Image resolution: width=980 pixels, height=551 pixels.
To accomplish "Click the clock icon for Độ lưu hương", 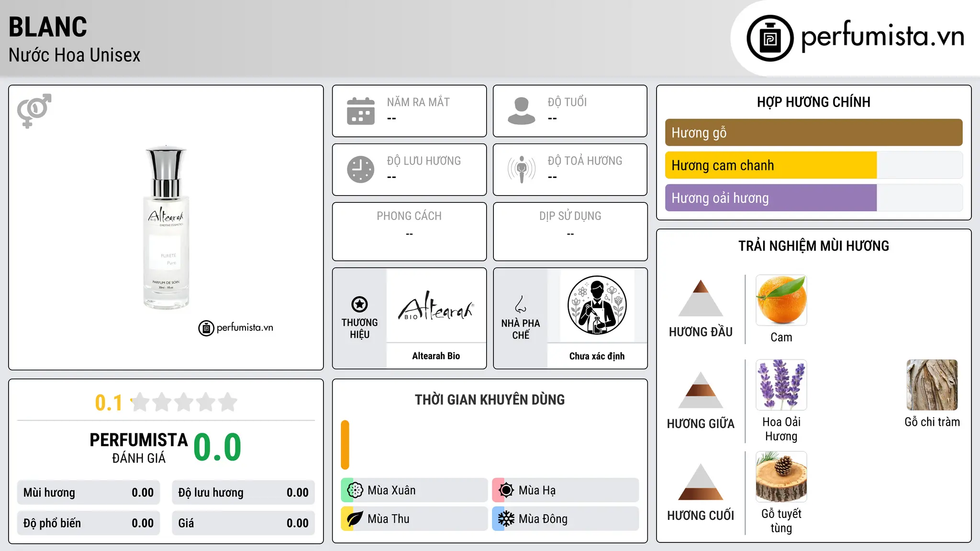I will click(x=361, y=169).
